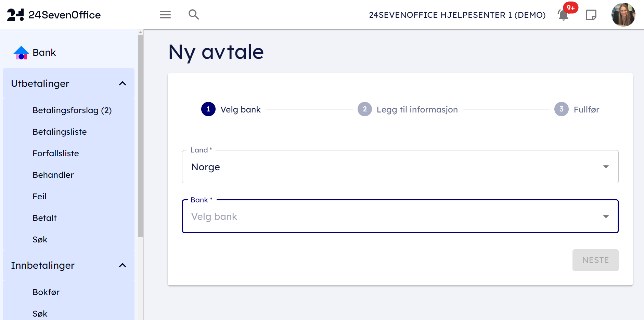Click the Bank house icon
This screenshot has height=320, width=644.
tap(21, 53)
